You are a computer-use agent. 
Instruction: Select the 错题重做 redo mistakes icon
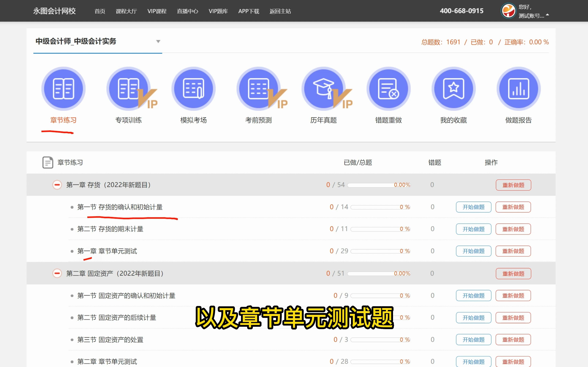pos(388,89)
